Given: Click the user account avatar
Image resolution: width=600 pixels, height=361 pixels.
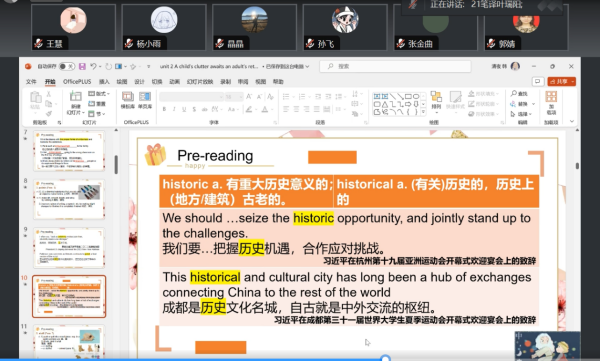Looking at the screenshot, I should [x=515, y=66].
